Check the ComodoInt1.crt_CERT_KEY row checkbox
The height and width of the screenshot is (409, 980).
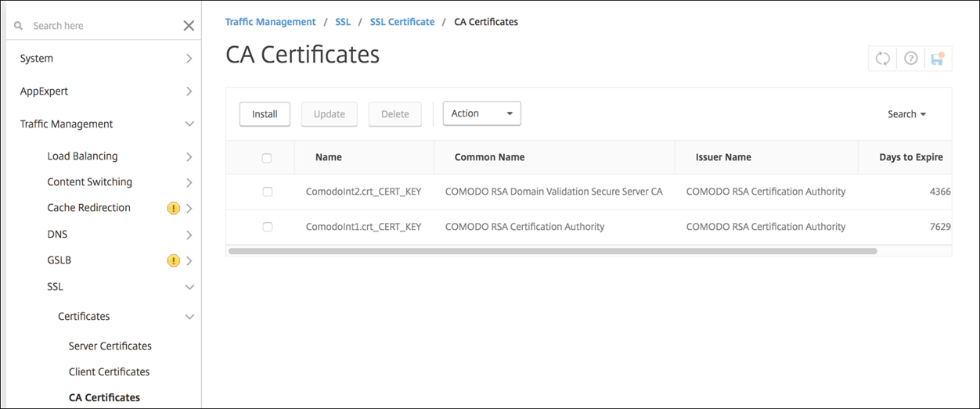[x=267, y=227]
